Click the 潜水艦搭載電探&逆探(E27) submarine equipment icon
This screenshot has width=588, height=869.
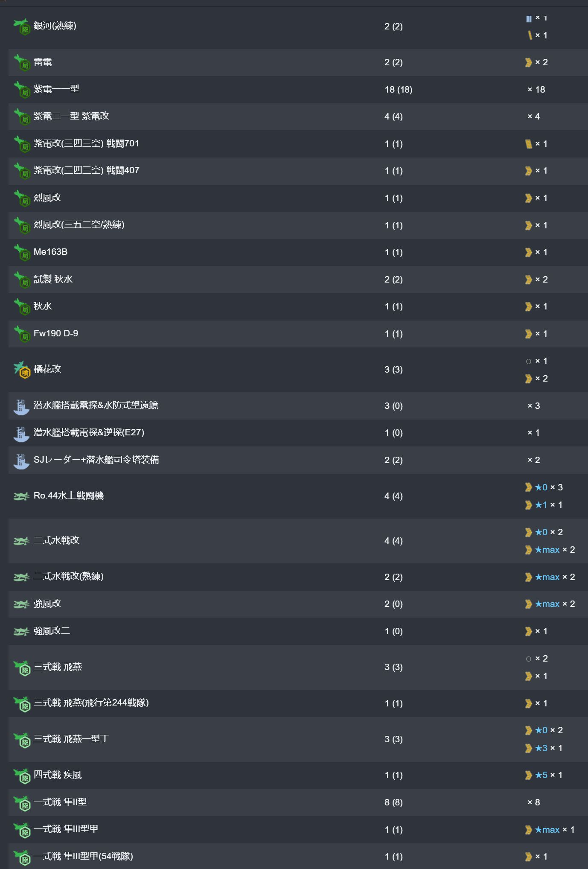click(x=21, y=433)
